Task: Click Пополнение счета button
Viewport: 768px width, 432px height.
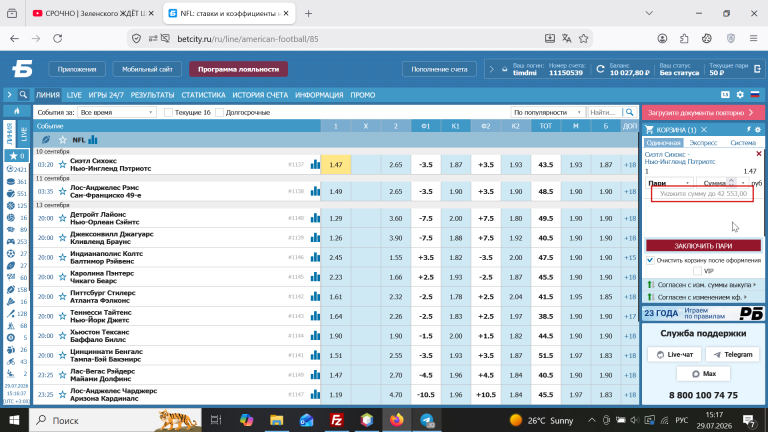Action: pos(439,69)
